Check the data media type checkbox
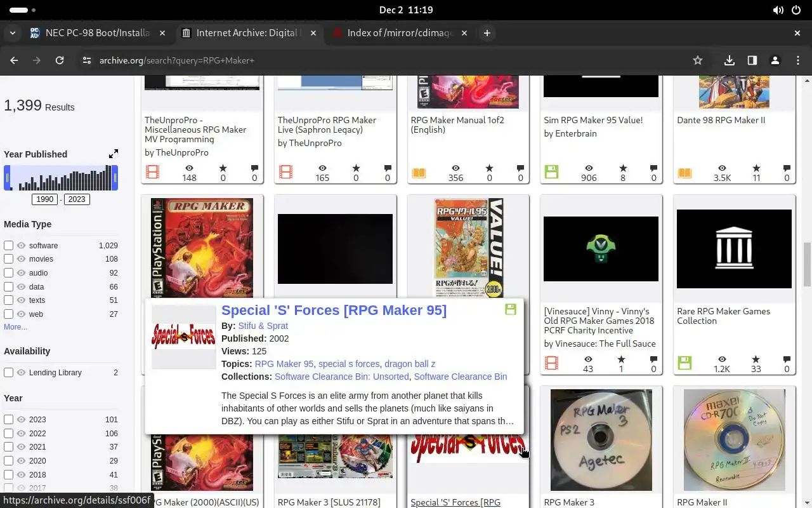The height and width of the screenshot is (508, 812). (9, 286)
